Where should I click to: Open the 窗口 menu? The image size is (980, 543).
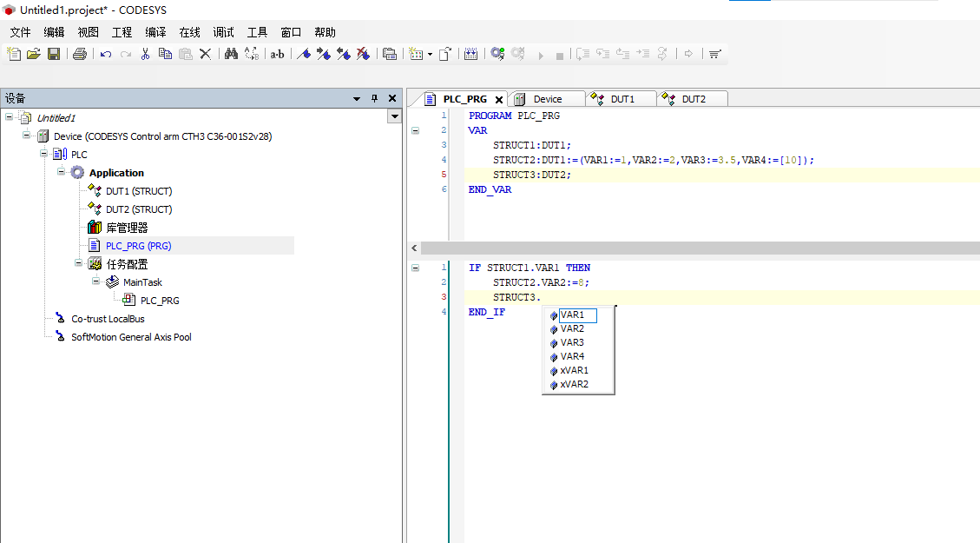(x=291, y=32)
